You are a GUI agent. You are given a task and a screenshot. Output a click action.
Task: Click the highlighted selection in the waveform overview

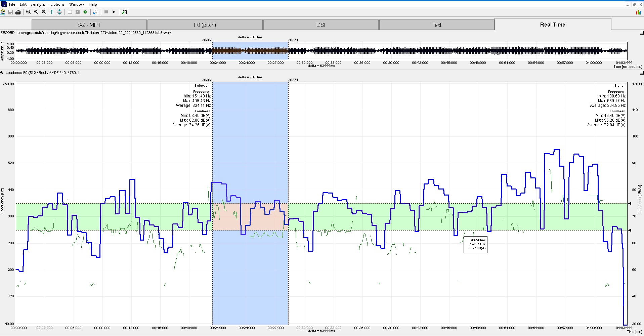[250, 51]
